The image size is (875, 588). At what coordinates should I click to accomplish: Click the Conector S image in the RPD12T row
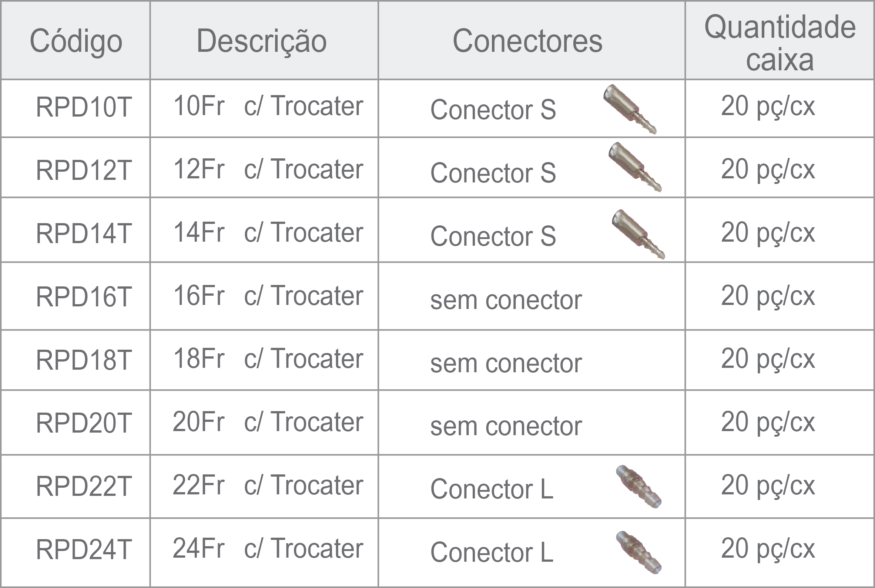(634, 167)
